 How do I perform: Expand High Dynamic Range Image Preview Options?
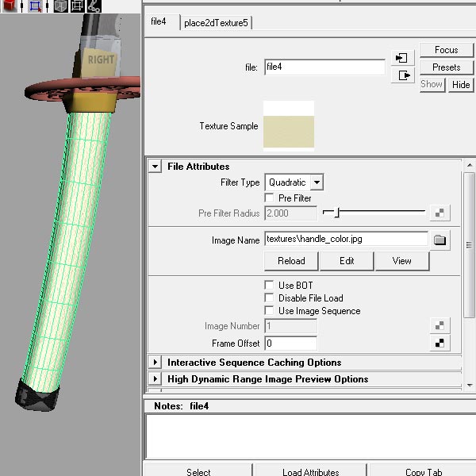pos(155,379)
